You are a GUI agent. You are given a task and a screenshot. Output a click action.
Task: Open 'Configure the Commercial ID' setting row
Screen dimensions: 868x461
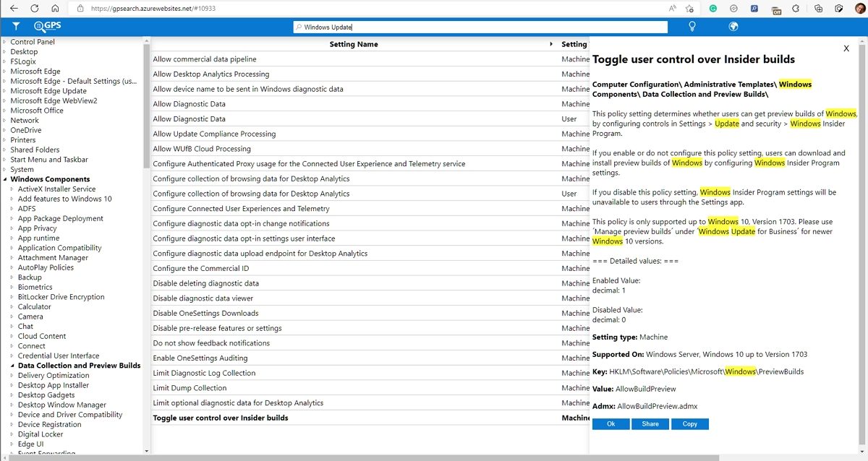(x=370, y=268)
